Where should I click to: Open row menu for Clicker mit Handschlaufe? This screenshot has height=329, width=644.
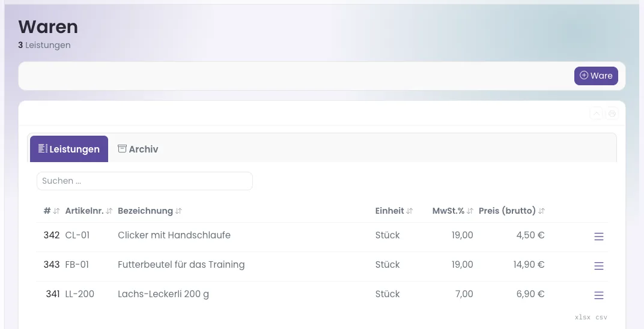[598, 237]
